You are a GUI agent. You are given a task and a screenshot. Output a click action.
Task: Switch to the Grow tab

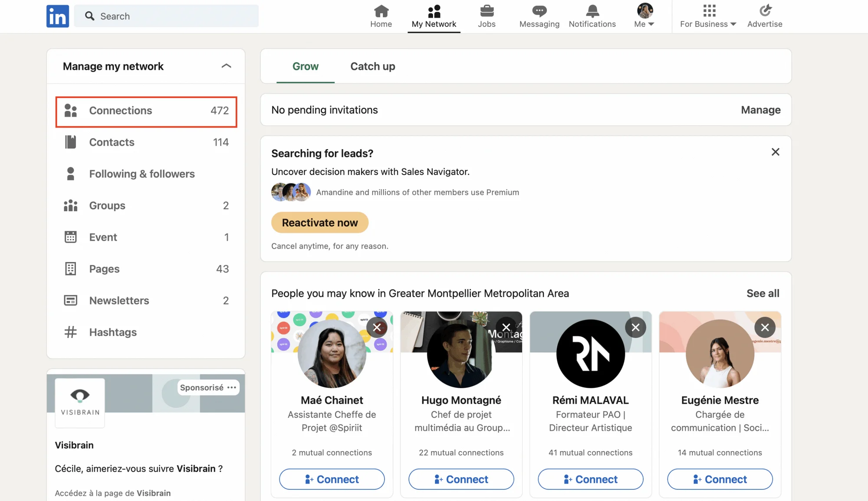coord(305,66)
